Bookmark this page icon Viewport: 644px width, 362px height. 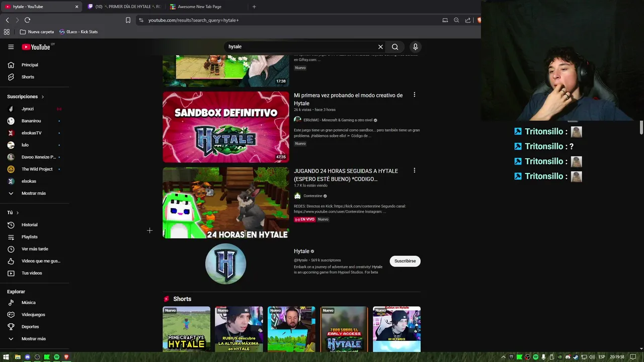pyautogui.click(x=128, y=20)
